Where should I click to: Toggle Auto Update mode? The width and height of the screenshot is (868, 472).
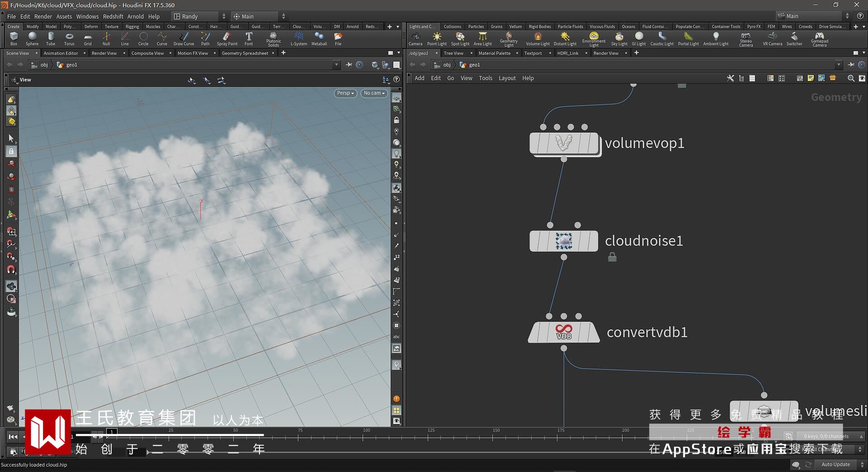pyautogui.click(x=835, y=464)
